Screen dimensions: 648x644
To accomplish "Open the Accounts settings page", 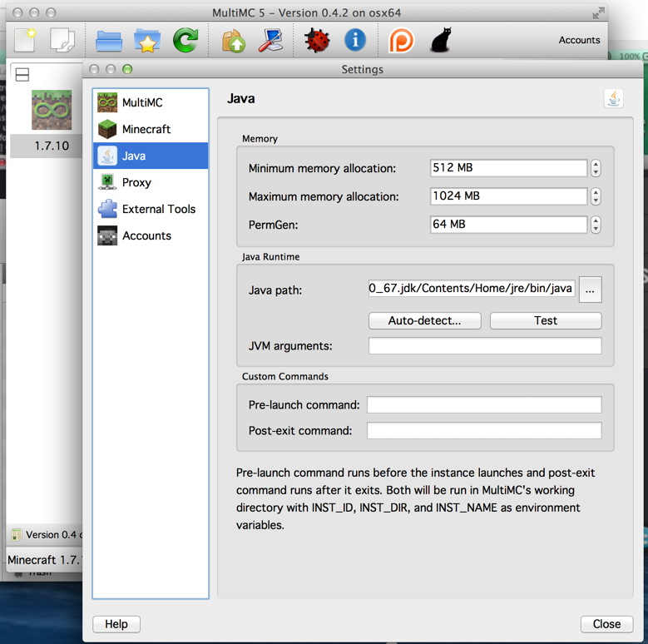I will (x=151, y=235).
